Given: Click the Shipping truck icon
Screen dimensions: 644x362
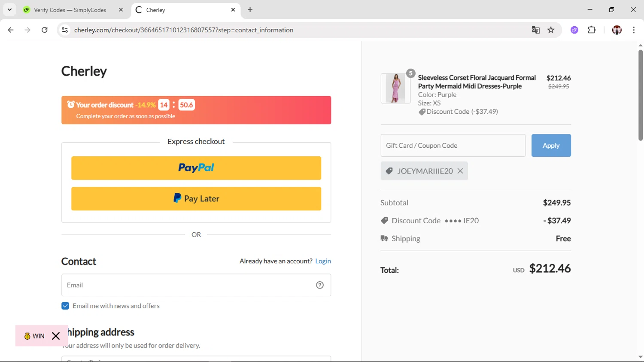Looking at the screenshot, I should [x=384, y=238].
